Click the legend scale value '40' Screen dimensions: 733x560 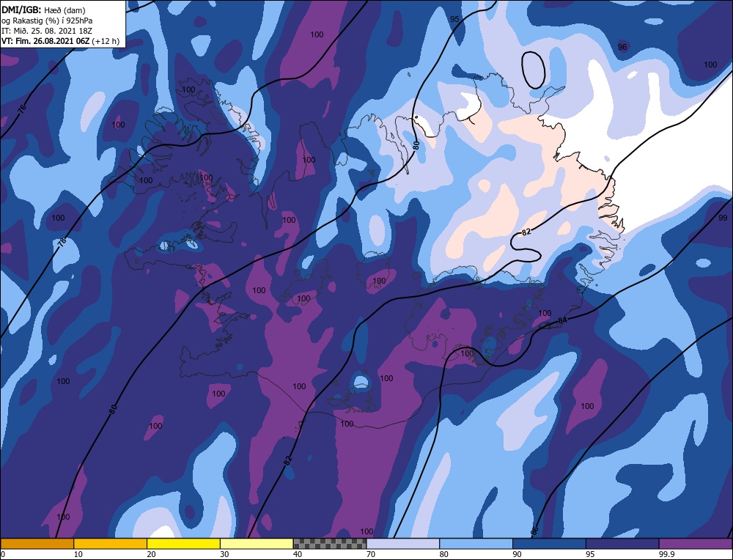click(x=298, y=554)
